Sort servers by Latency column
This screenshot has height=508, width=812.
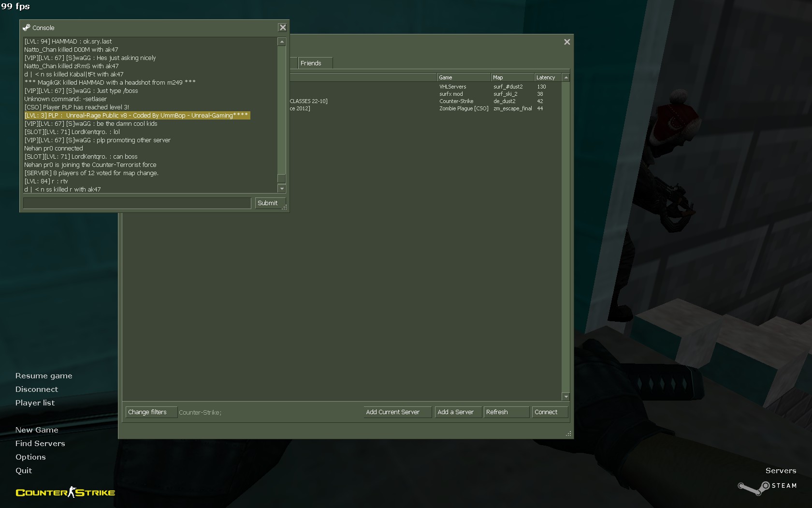(546, 77)
